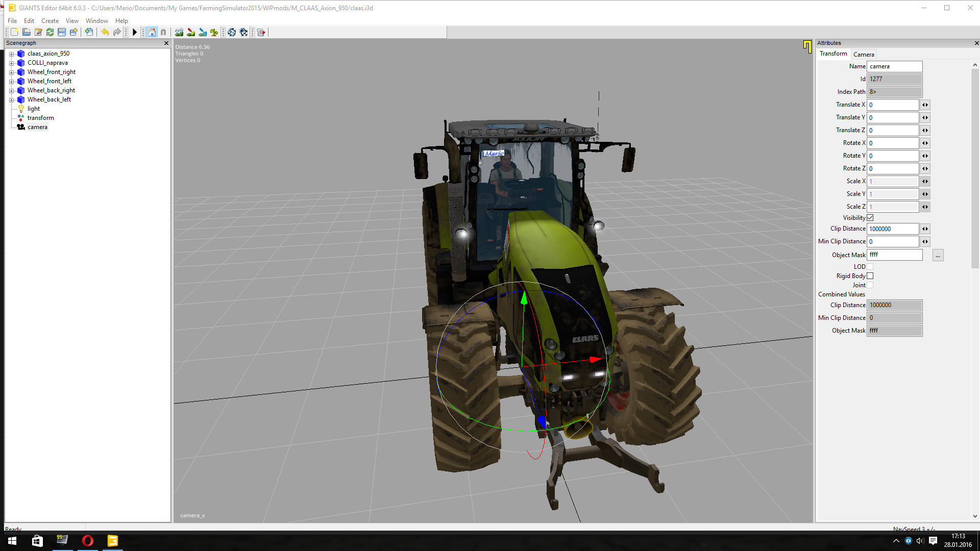Expand the Wheel_front_right tree node

click(x=11, y=72)
